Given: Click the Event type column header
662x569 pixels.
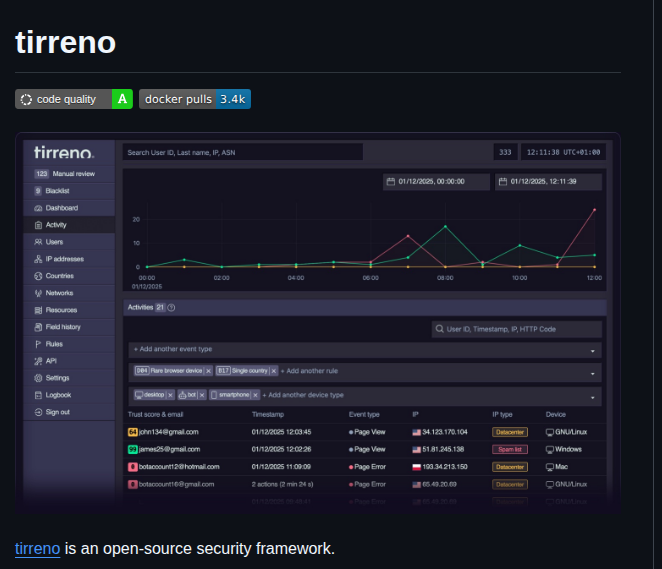Looking at the screenshot, I should click(x=364, y=415).
